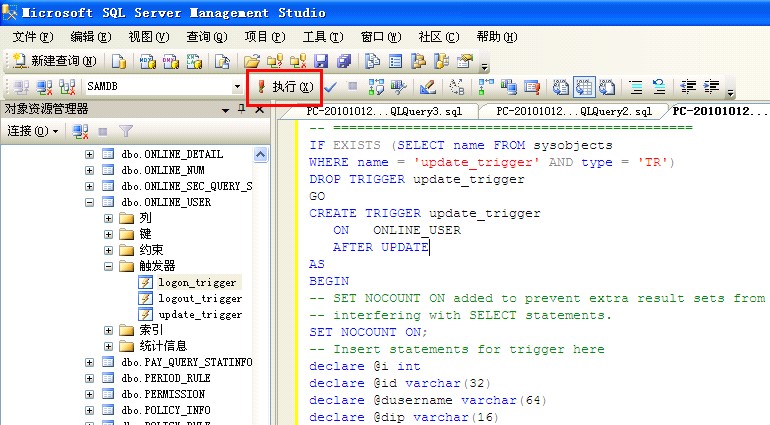Expand the dbo.ONLINE_DETAIL table node

coord(89,154)
